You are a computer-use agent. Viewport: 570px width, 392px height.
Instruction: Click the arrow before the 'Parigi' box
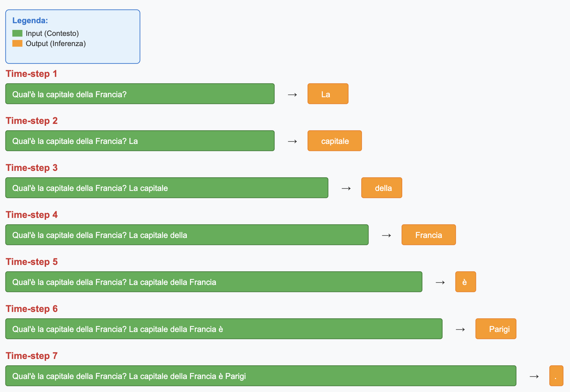(x=460, y=329)
